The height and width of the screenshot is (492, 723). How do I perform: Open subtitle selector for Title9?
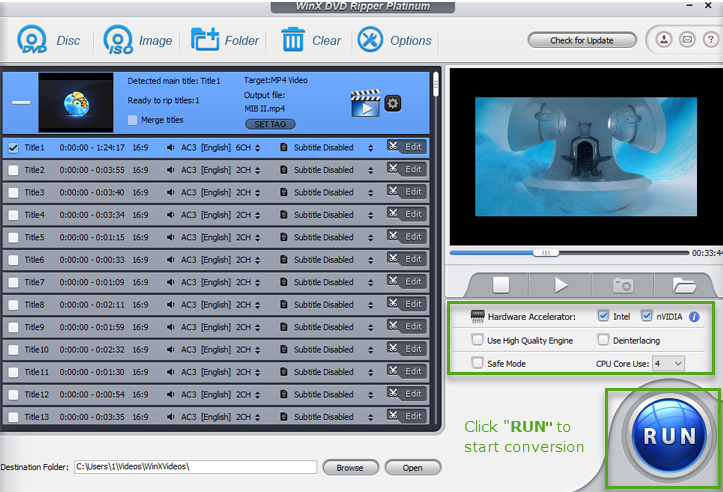[x=370, y=327]
